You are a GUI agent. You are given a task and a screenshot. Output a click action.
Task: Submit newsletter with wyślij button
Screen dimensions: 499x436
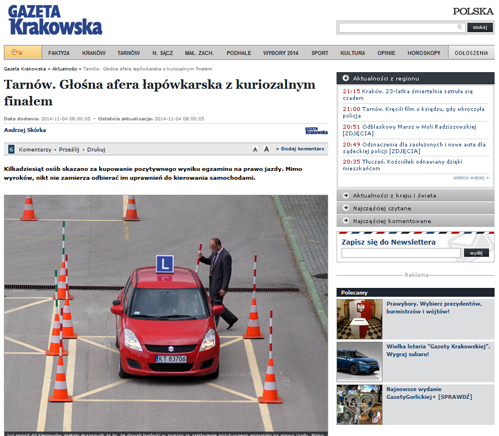pyautogui.click(x=476, y=253)
